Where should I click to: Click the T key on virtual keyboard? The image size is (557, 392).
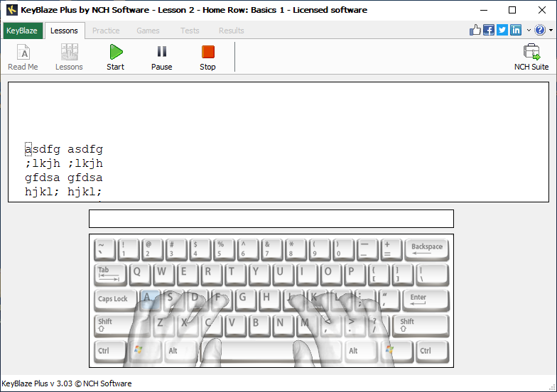pyautogui.click(x=234, y=274)
